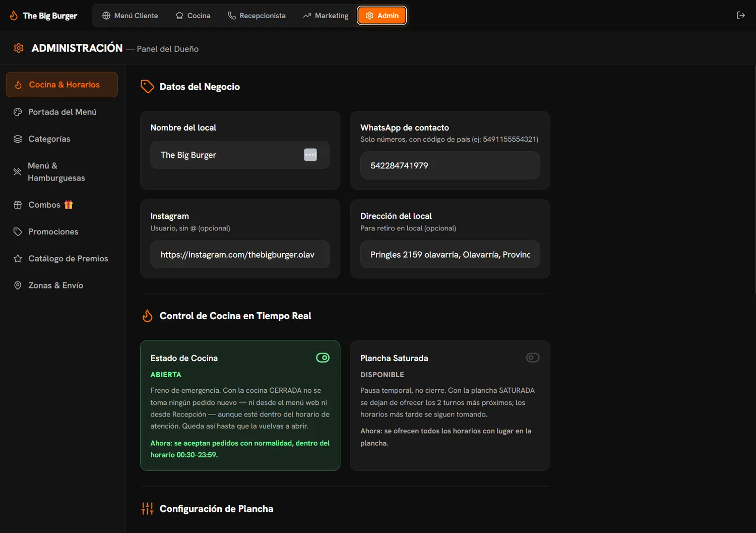756x533 pixels.
Task: Click The Big Burger brand name
Action: [50, 16]
